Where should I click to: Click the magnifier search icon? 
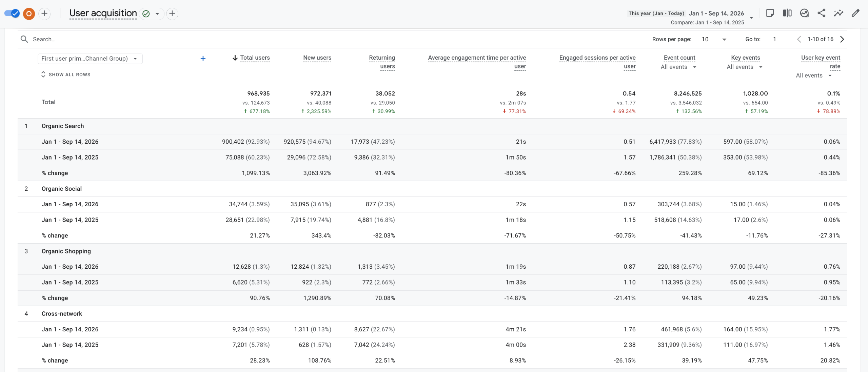pos(24,39)
